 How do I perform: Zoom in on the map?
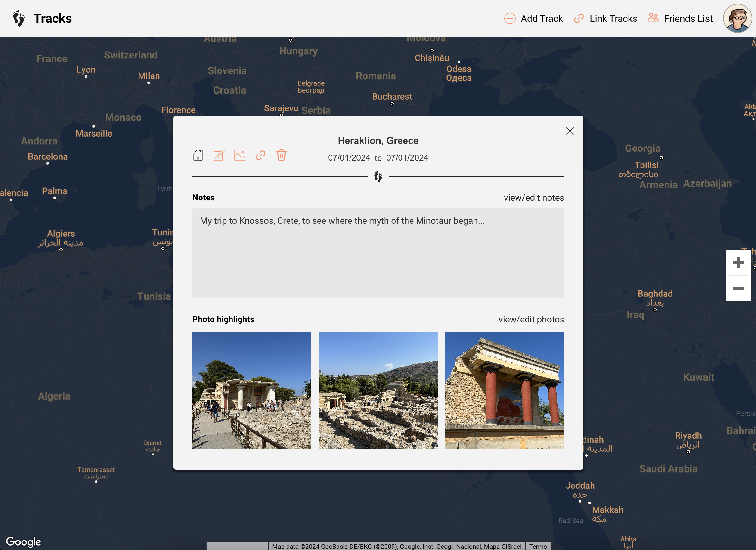tap(738, 262)
